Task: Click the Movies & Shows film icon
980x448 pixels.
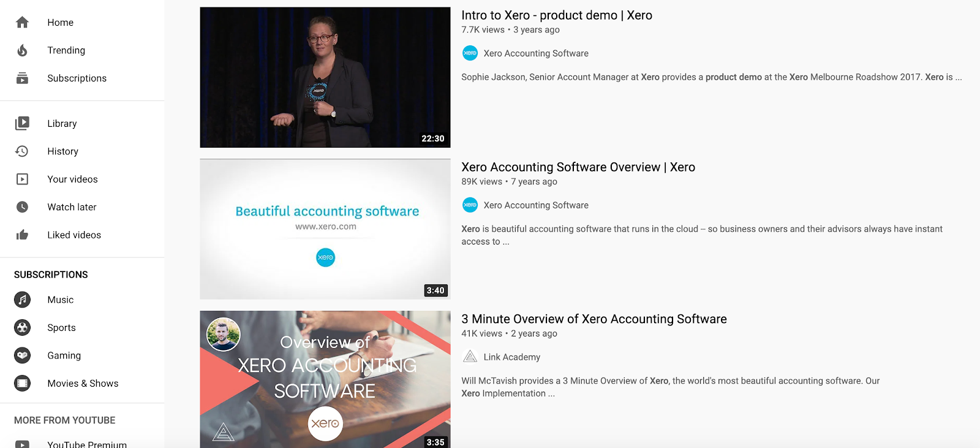Action: [x=22, y=383]
